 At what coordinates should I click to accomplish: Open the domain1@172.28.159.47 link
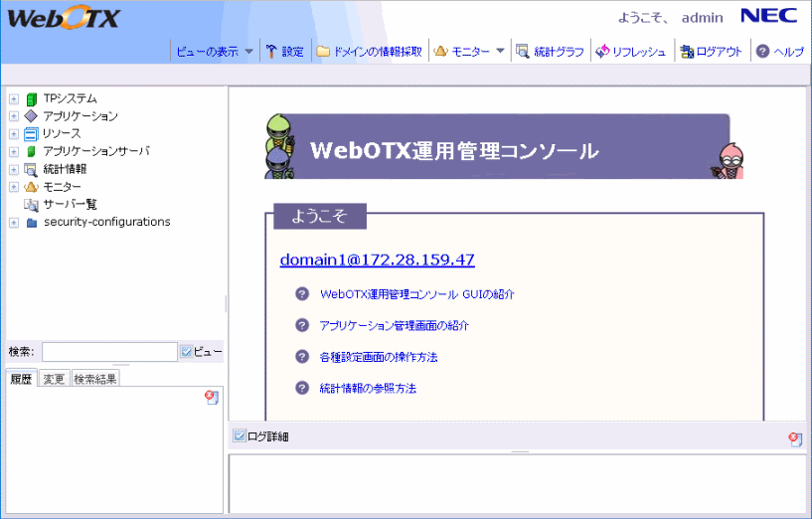click(377, 260)
